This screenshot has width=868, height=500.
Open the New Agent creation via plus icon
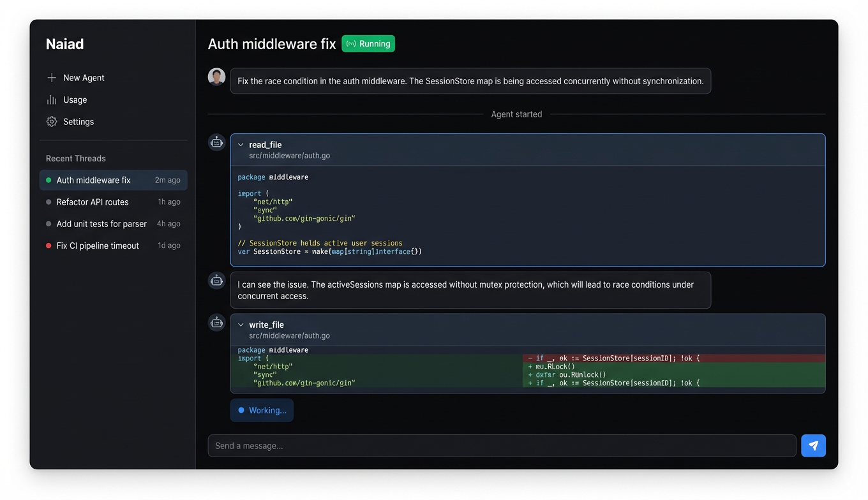point(51,77)
